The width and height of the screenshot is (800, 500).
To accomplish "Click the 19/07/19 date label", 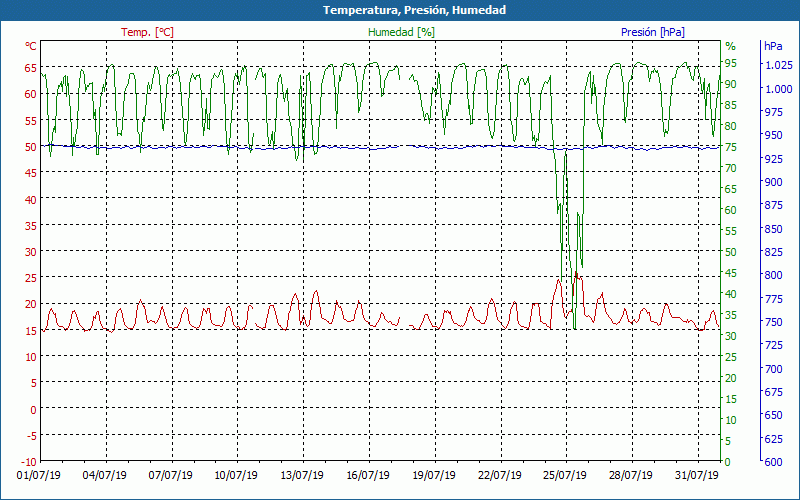I will tap(434, 476).
